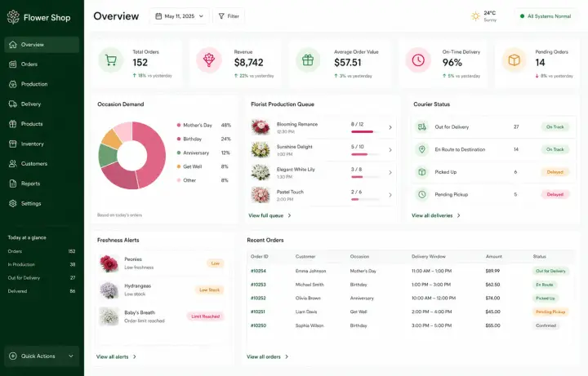Open the Production menu item

click(x=42, y=84)
